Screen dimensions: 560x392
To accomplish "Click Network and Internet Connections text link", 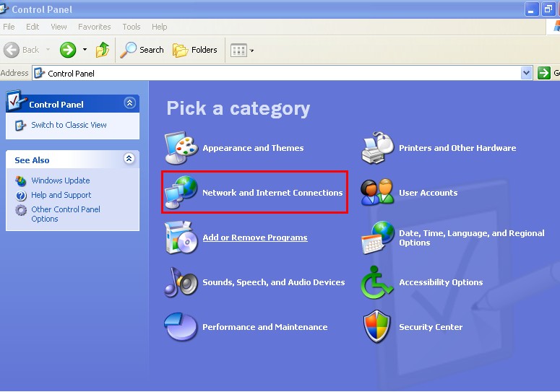I will point(272,193).
